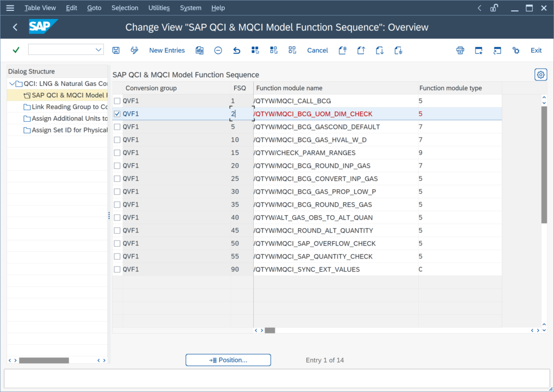Tick the checkbox for the FSQ 1 row

117,101
